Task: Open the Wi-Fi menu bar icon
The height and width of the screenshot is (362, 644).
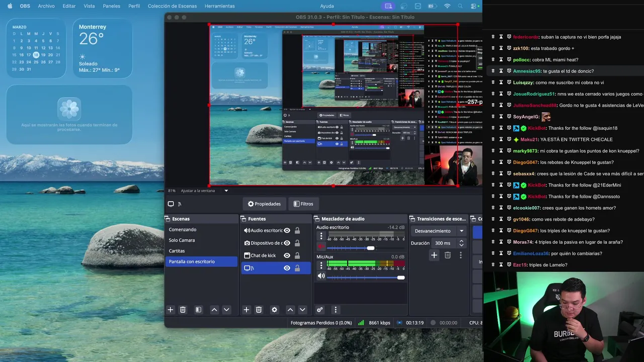Action: tap(447, 6)
